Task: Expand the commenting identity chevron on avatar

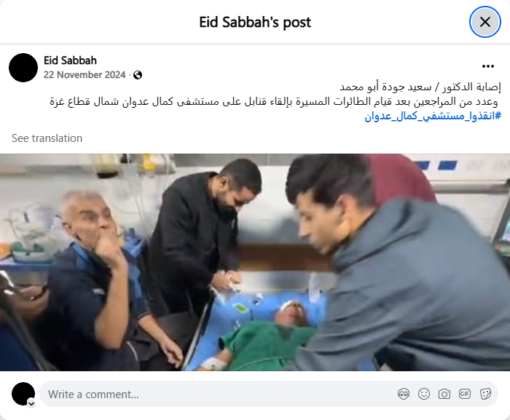Action: (x=31, y=403)
